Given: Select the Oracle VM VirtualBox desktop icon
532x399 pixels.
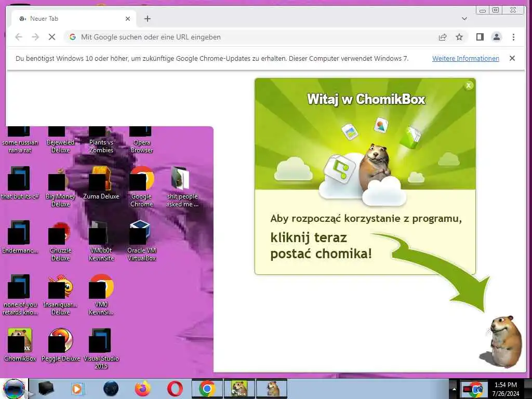Looking at the screenshot, I should [x=141, y=241].
